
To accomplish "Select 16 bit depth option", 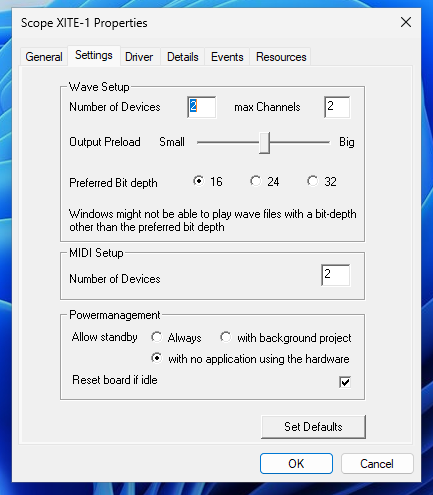I will (198, 181).
